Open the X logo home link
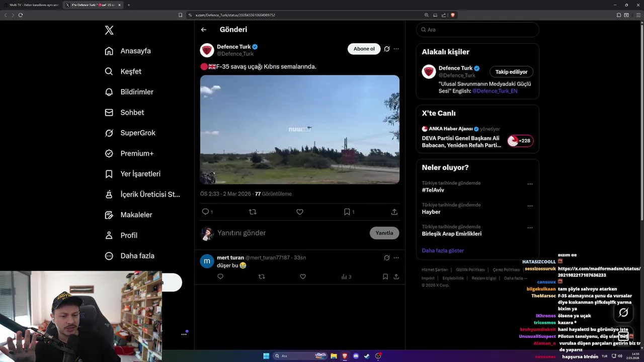 109,30
